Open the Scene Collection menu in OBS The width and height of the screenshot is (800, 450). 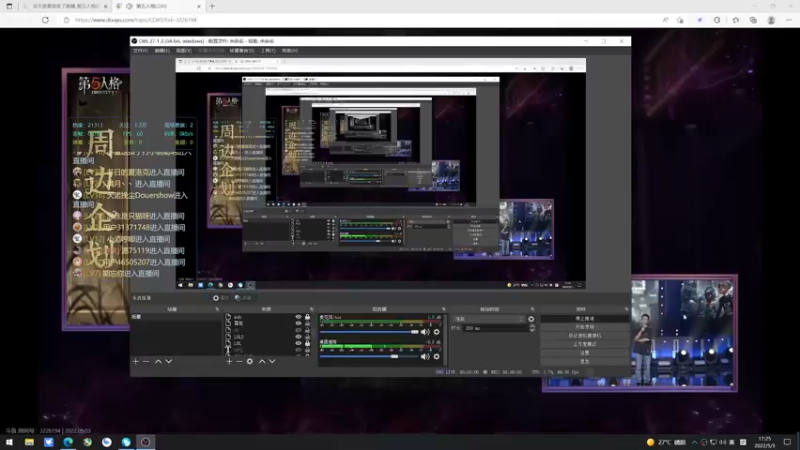[242, 51]
